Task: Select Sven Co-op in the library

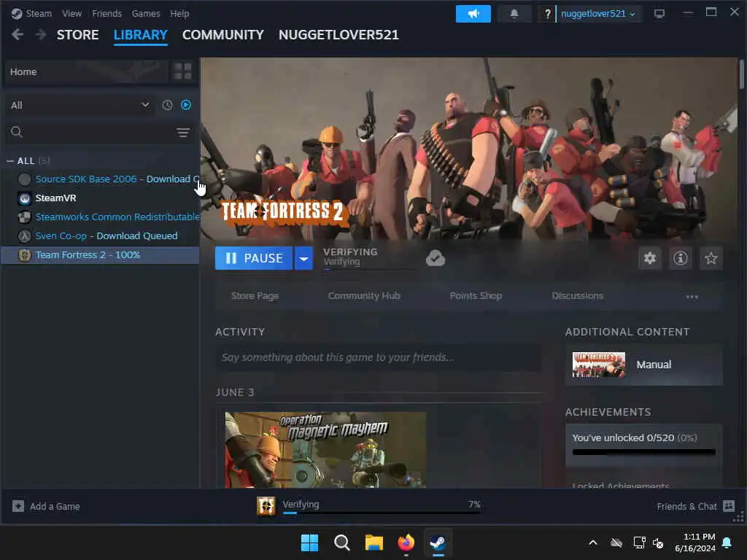Action: [x=101, y=236]
